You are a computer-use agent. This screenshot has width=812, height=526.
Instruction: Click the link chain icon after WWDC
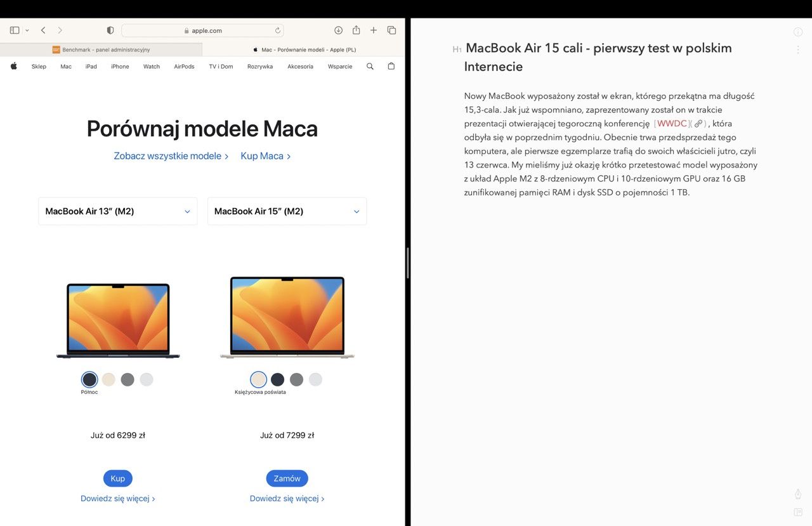(x=698, y=124)
